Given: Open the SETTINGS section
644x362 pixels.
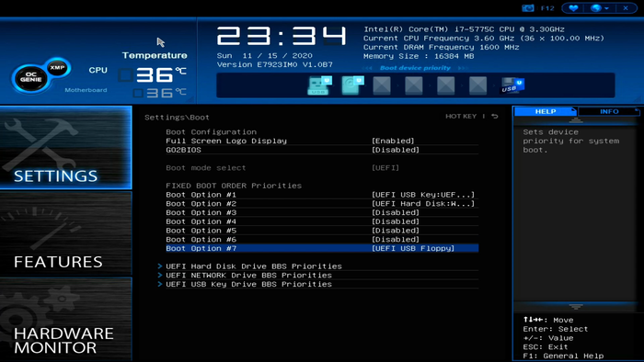Looking at the screenshot, I should pos(65,148).
